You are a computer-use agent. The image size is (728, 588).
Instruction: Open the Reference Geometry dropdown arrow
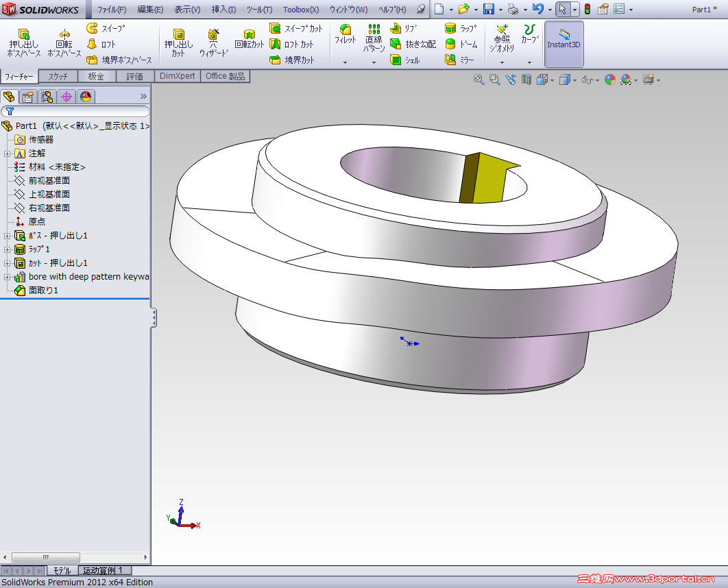click(x=502, y=62)
